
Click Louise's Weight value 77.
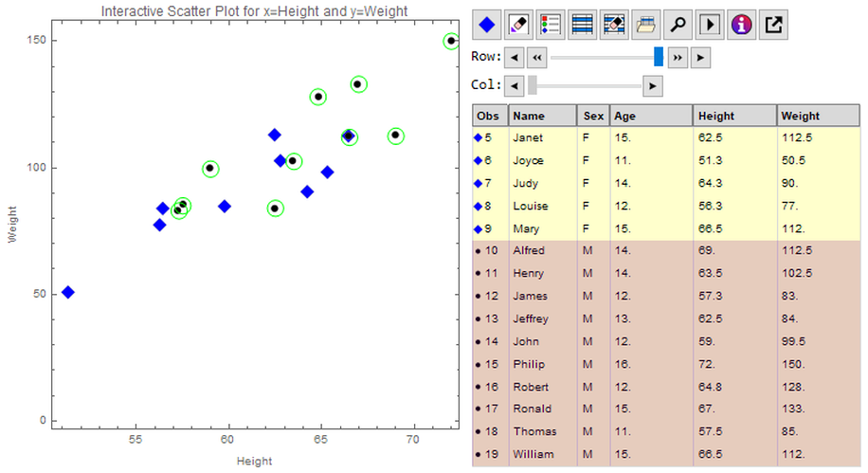tap(790, 206)
